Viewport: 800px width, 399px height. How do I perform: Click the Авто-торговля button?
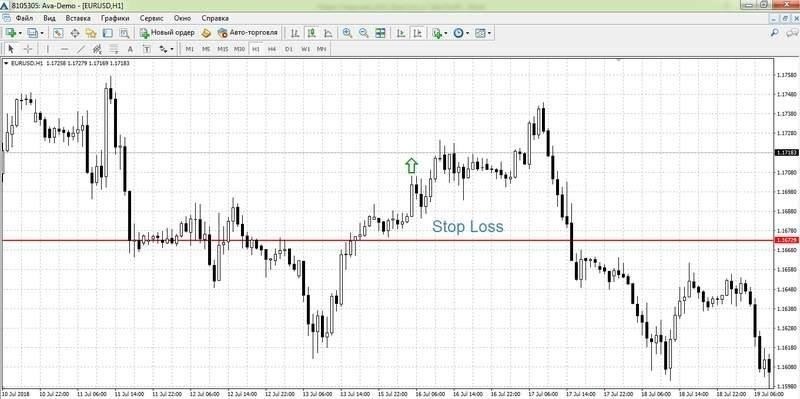click(x=248, y=33)
